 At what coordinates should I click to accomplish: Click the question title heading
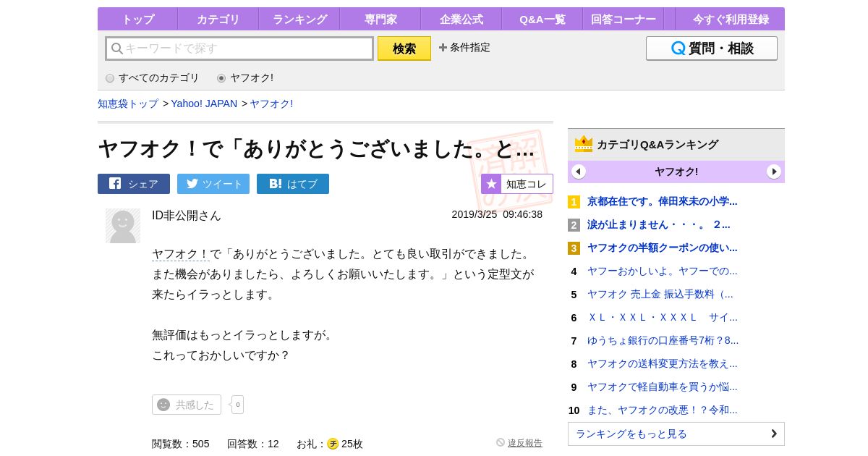[x=317, y=148]
